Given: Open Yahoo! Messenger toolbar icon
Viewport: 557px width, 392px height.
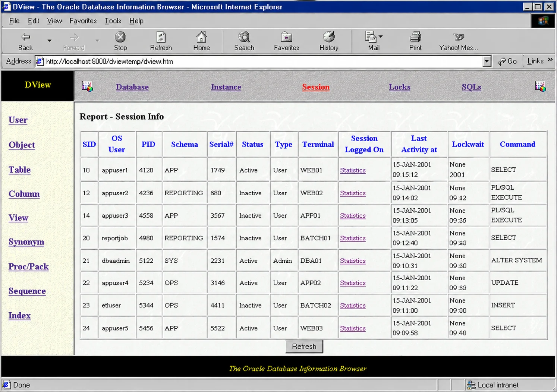Looking at the screenshot, I should [x=459, y=41].
